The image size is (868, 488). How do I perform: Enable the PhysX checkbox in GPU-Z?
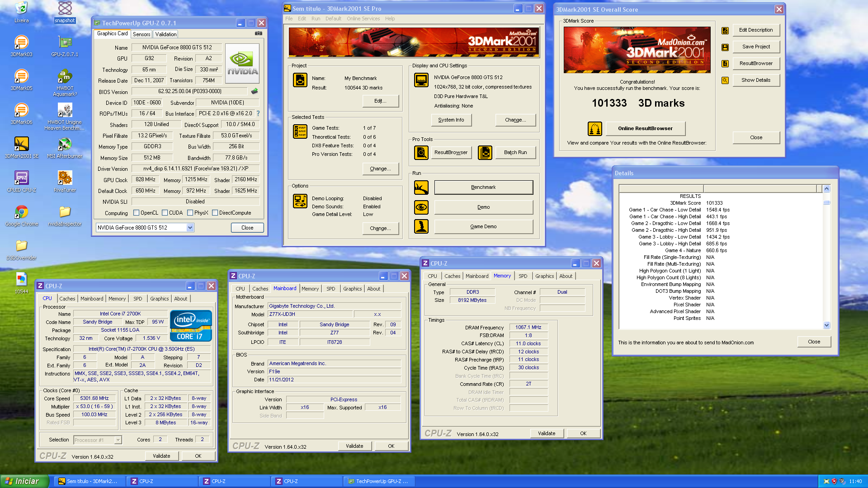pyautogui.click(x=190, y=213)
